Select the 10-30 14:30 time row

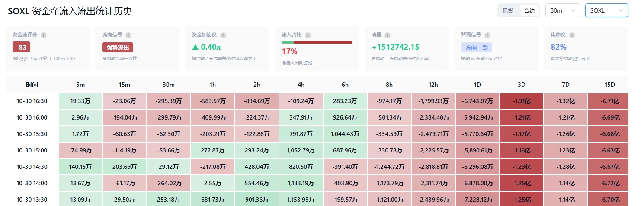pos(317,167)
